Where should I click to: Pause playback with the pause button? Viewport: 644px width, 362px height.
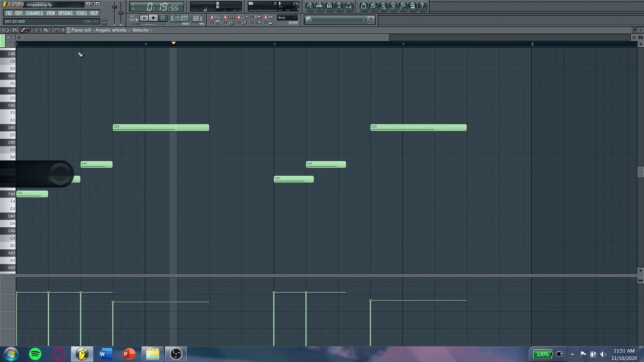(144, 18)
